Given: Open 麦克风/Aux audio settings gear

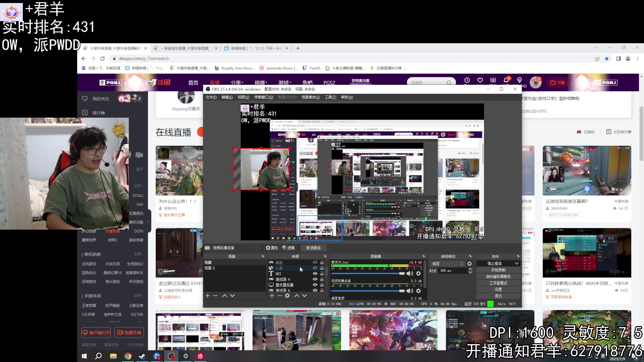Looking at the screenshot, I should point(418,274).
